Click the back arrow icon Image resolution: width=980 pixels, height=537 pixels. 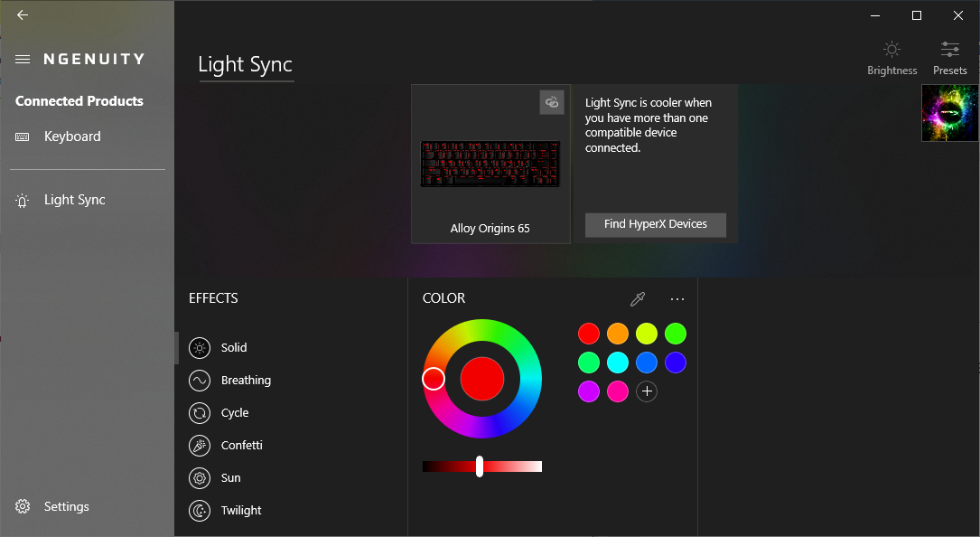coord(23,15)
